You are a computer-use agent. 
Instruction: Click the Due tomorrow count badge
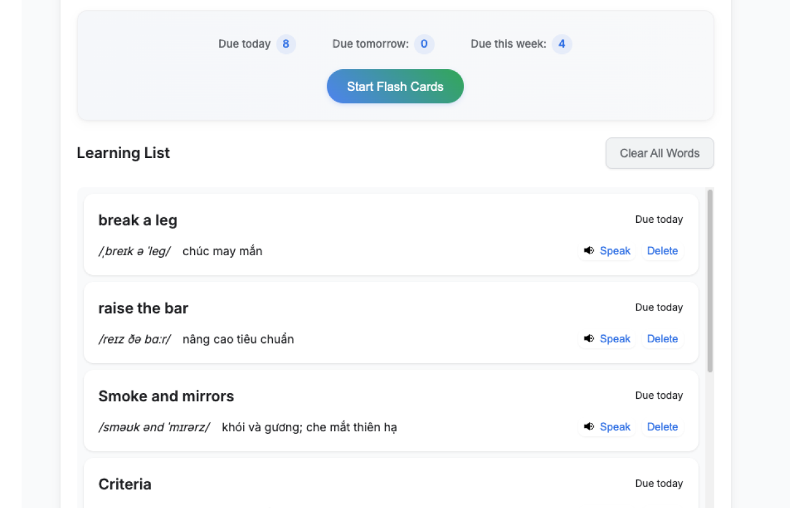coord(424,44)
